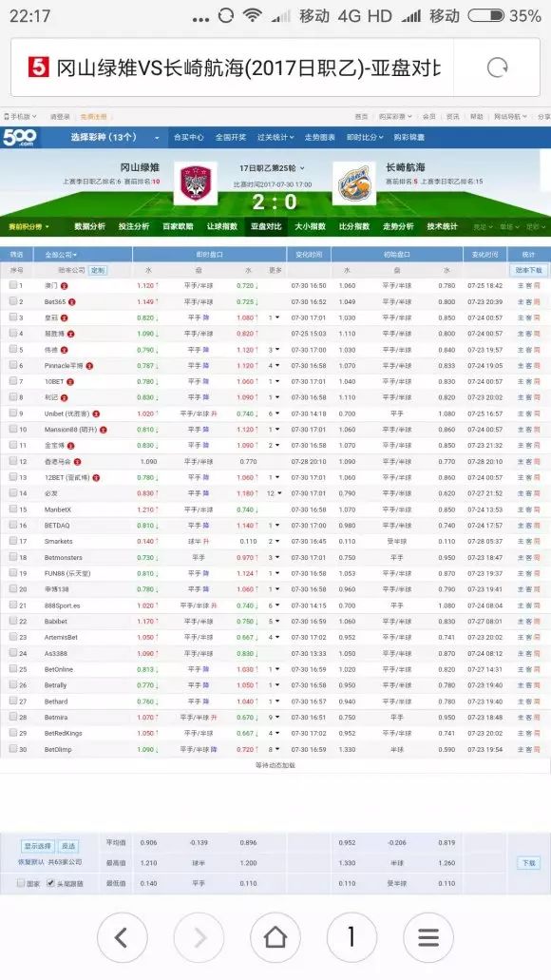Screen dimensions: 551x980
Task: Open the browser home page icon
Action: (275, 937)
